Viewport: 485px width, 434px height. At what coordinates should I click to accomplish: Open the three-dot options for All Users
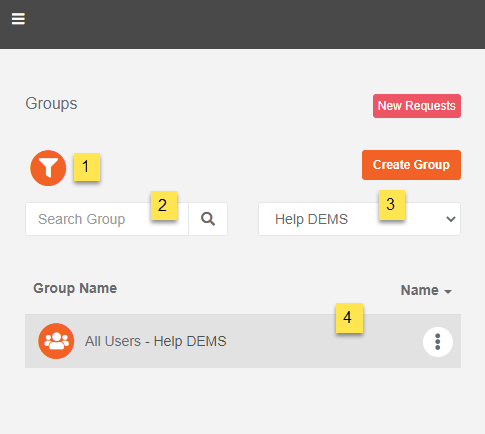(x=438, y=342)
